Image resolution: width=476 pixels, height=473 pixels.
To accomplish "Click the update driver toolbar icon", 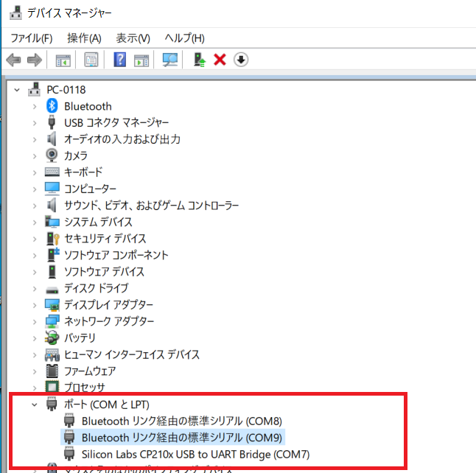I will [x=198, y=60].
